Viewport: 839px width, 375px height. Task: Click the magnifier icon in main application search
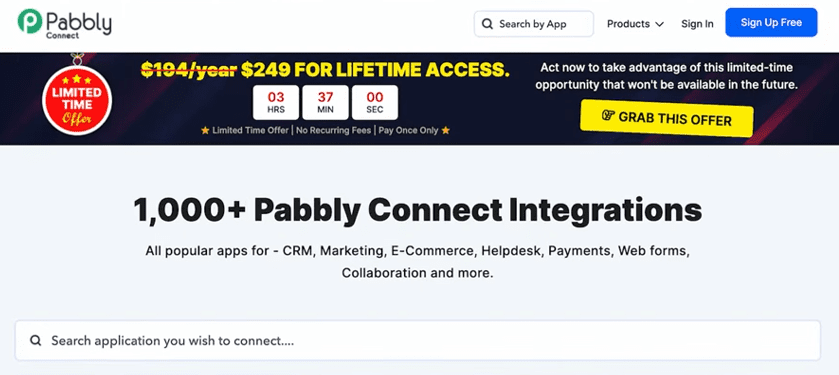36,341
